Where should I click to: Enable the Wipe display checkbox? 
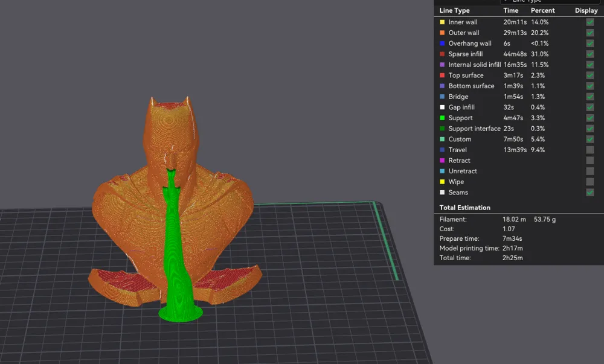point(590,182)
